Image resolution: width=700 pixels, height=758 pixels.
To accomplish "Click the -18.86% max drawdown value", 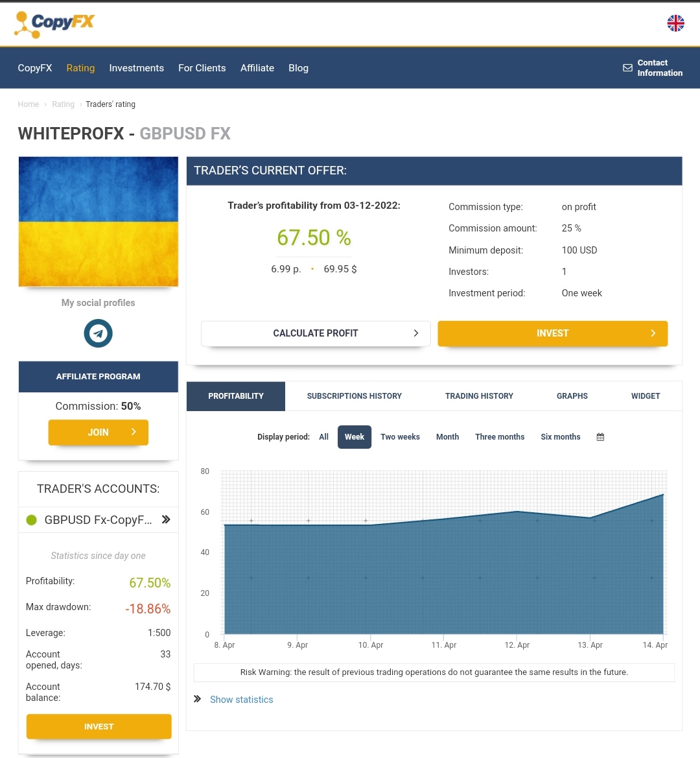I will tap(148, 609).
